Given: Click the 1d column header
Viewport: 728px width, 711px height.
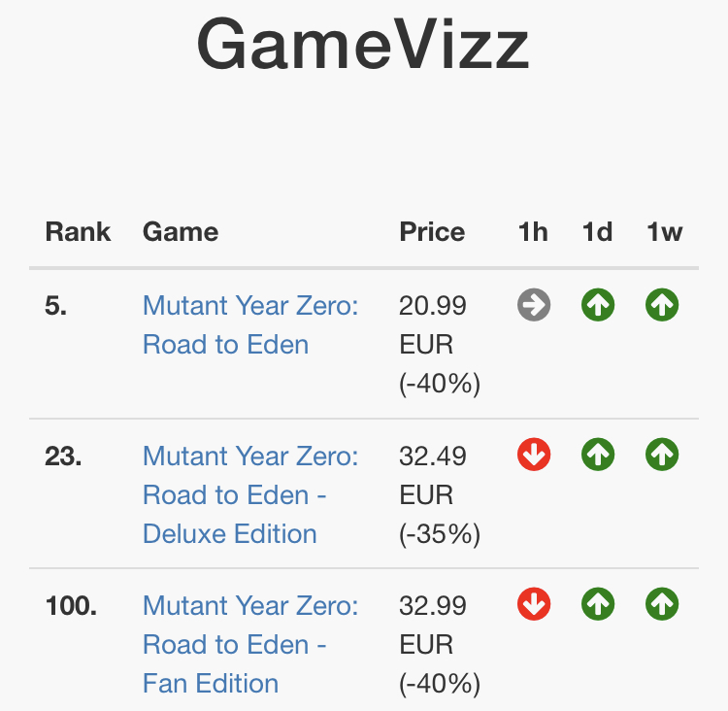Looking at the screenshot, I should [597, 231].
